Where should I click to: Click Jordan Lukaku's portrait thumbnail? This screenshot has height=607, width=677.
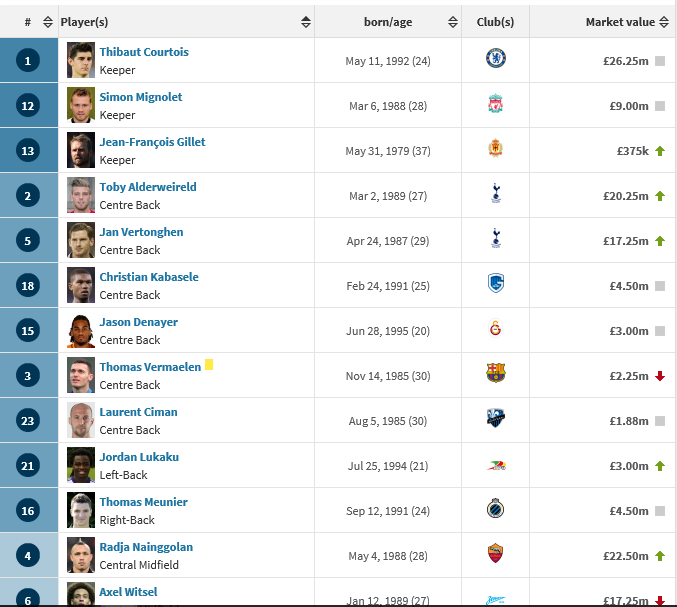tap(81, 465)
